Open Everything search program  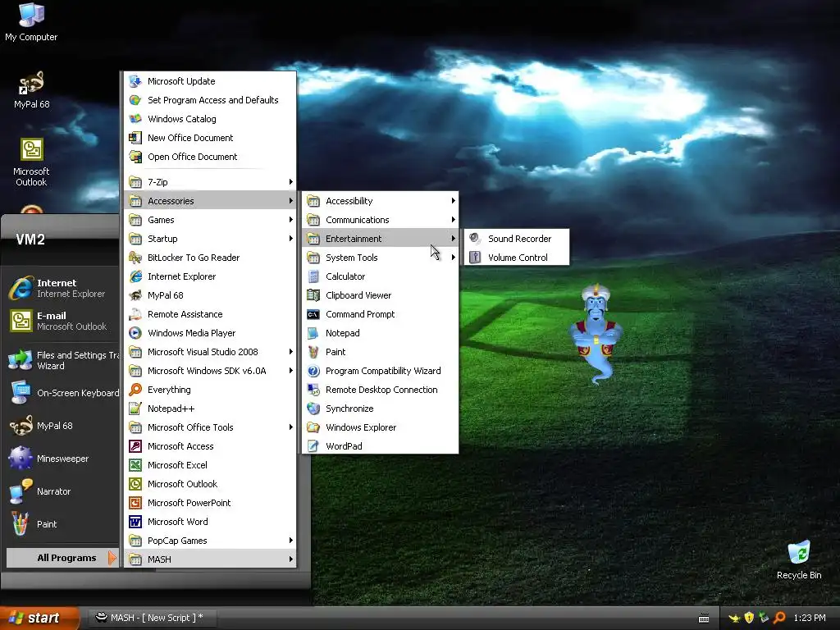click(x=210, y=390)
